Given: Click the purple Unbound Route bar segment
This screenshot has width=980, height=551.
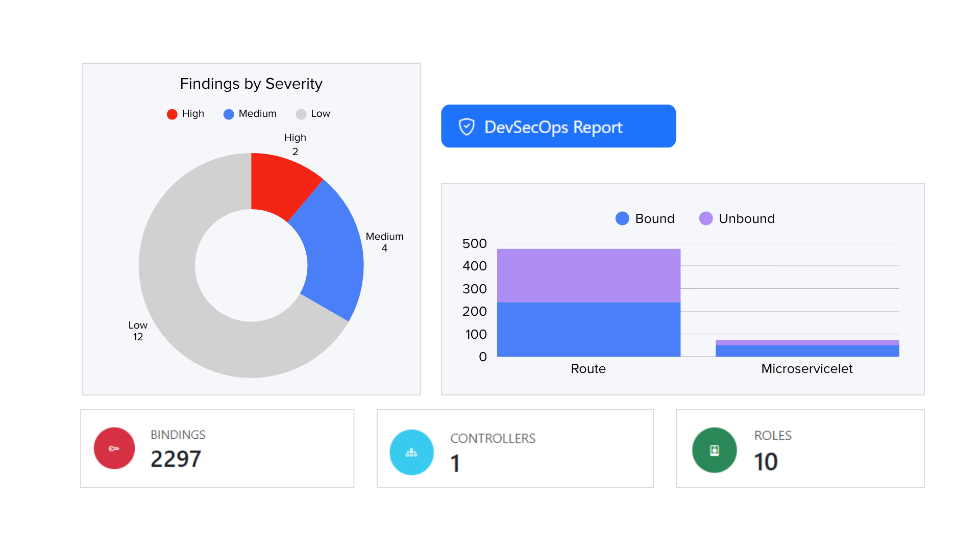Looking at the screenshot, I should click(x=588, y=275).
